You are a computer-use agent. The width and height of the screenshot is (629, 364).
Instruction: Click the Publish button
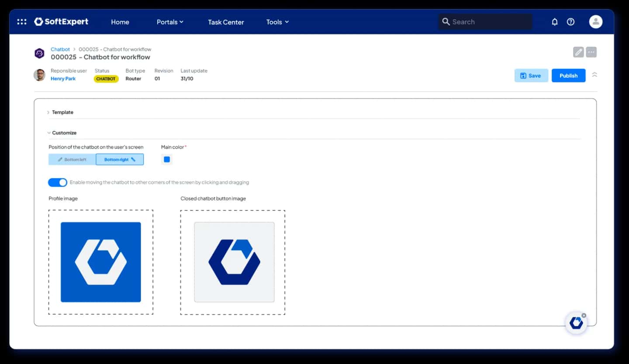click(x=568, y=76)
